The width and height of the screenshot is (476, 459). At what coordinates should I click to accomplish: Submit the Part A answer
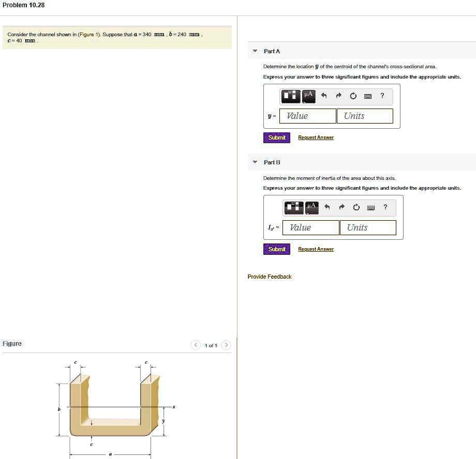click(x=277, y=137)
